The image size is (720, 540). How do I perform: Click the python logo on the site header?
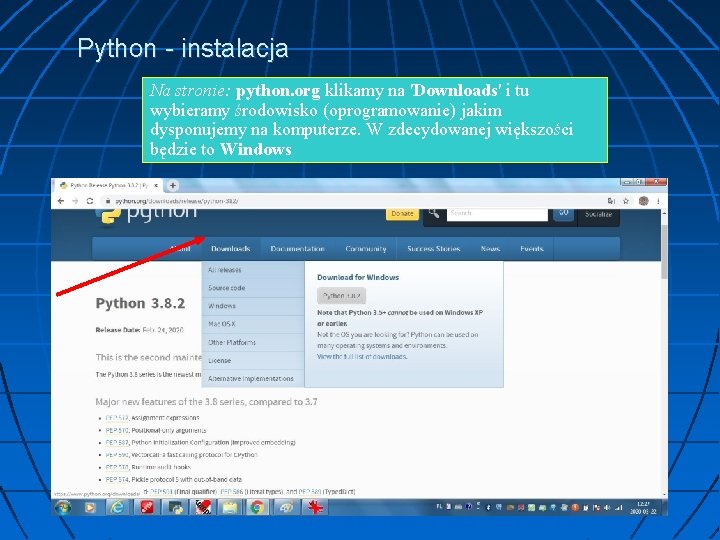tap(146, 215)
